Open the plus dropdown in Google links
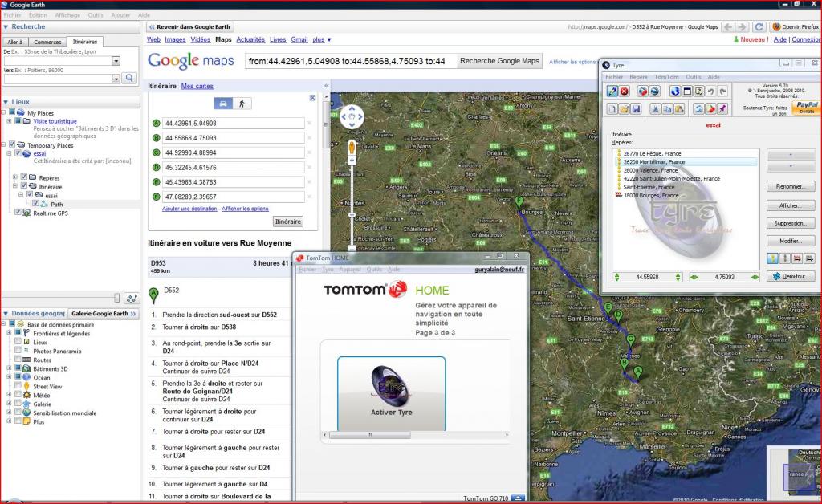 pyautogui.click(x=321, y=39)
